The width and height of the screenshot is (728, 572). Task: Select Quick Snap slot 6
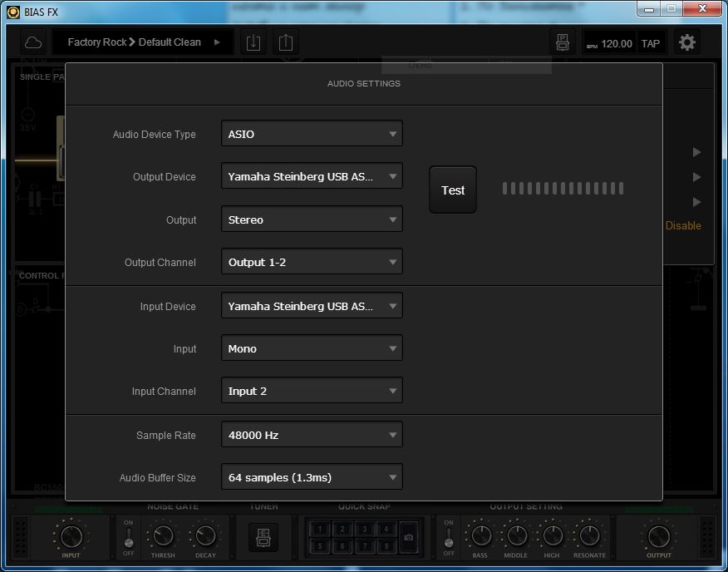(342, 545)
